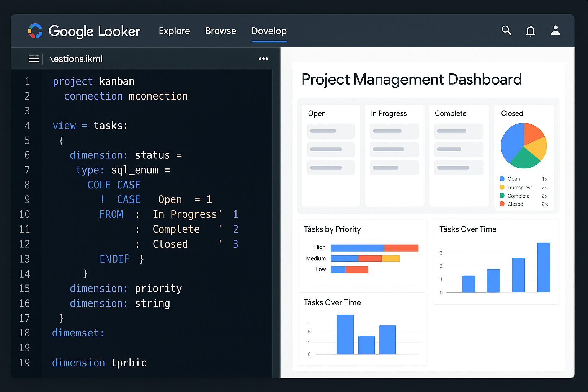Click the orange slice of pie chart

533,133
